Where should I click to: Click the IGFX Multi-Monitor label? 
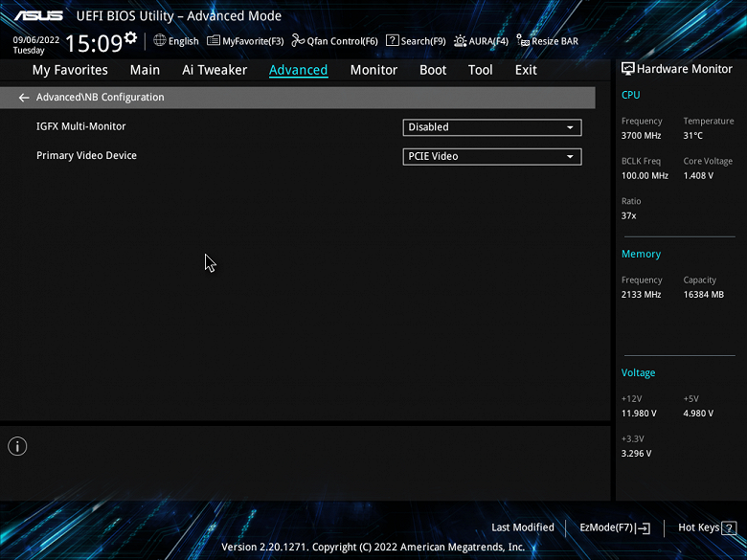tap(81, 126)
